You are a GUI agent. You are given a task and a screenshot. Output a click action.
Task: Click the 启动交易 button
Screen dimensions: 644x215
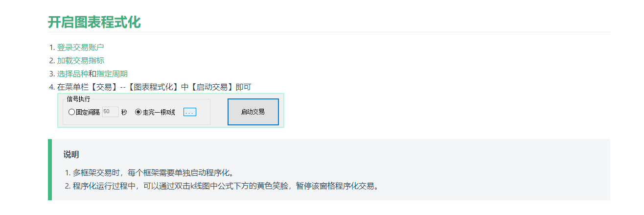(x=253, y=112)
